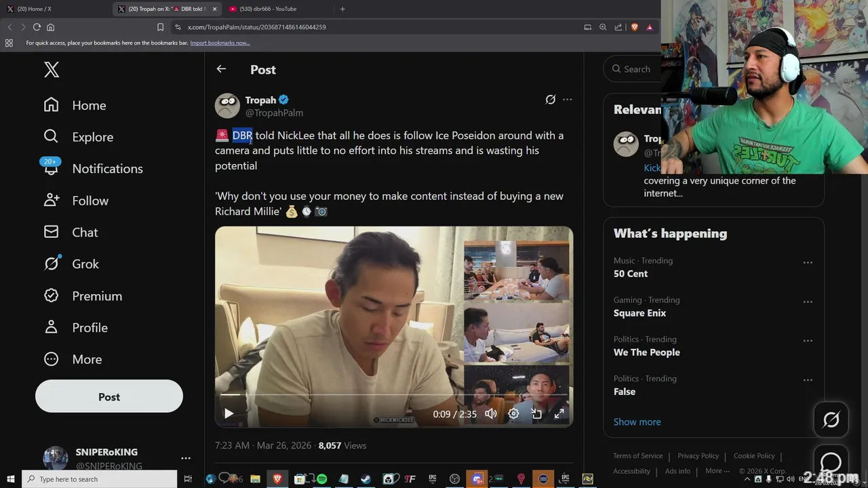Click the video progress bar
The width and height of the screenshot is (868, 488).
[394, 394]
